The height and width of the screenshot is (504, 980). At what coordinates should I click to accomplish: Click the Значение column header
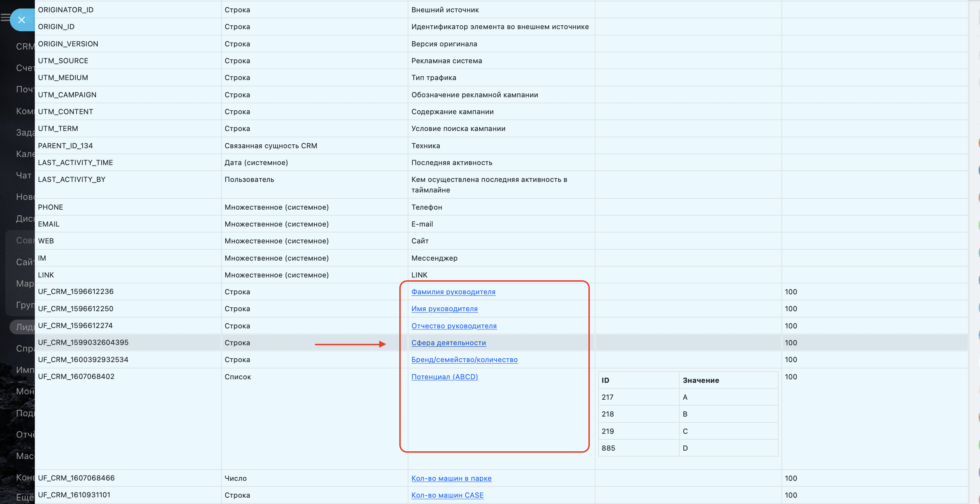point(701,380)
